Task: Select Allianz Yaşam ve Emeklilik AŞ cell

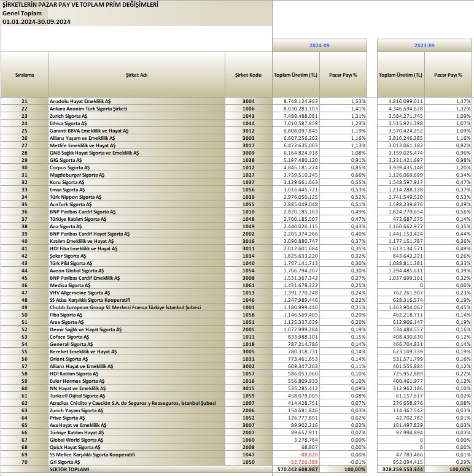Action: tap(136, 138)
